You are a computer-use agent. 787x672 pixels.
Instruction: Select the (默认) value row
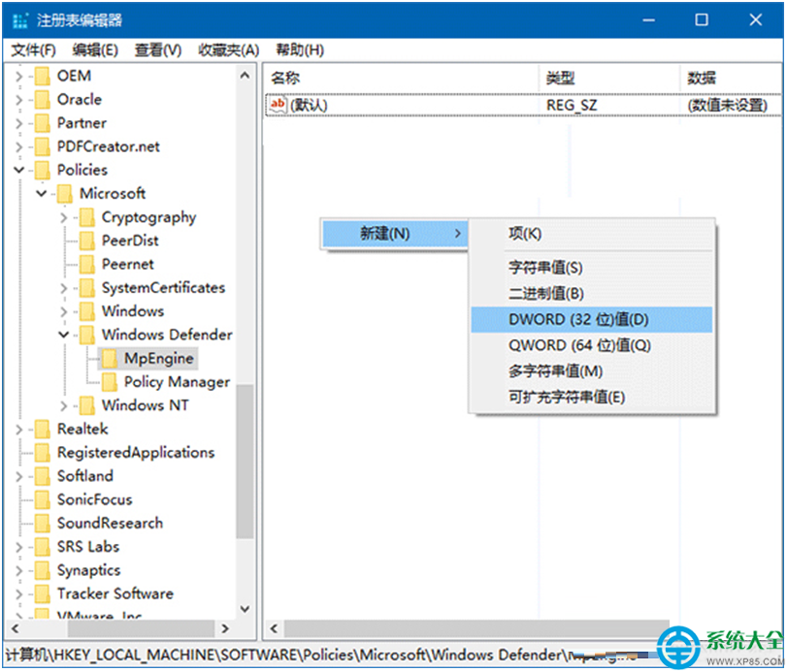click(x=523, y=106)
